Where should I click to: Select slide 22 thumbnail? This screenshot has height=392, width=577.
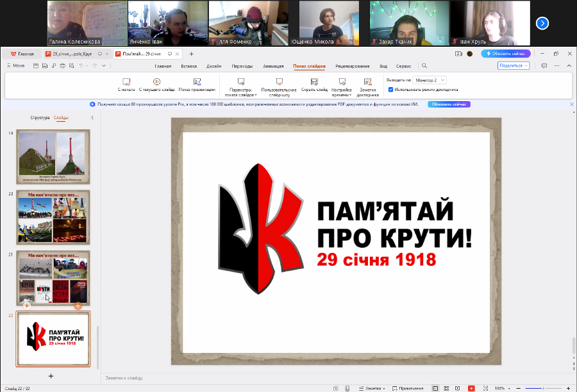(53, 339)
